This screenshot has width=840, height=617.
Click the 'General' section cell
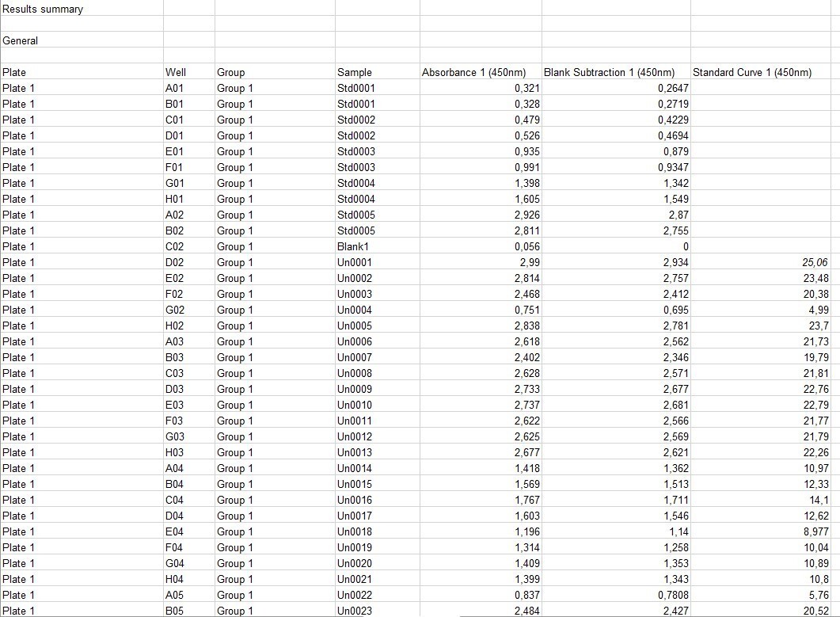pyautogui.click(x=82, y=40)
